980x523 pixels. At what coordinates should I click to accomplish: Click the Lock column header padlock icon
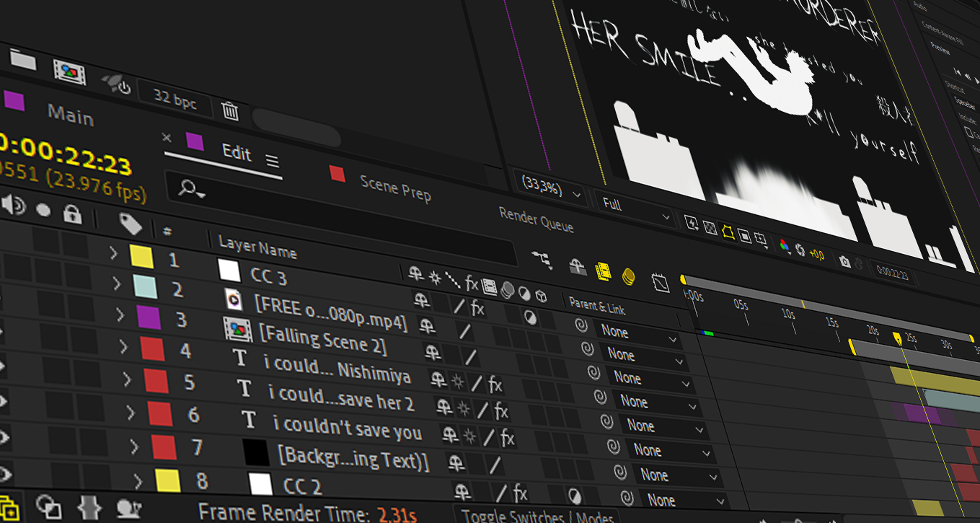(x=71, y=214)
